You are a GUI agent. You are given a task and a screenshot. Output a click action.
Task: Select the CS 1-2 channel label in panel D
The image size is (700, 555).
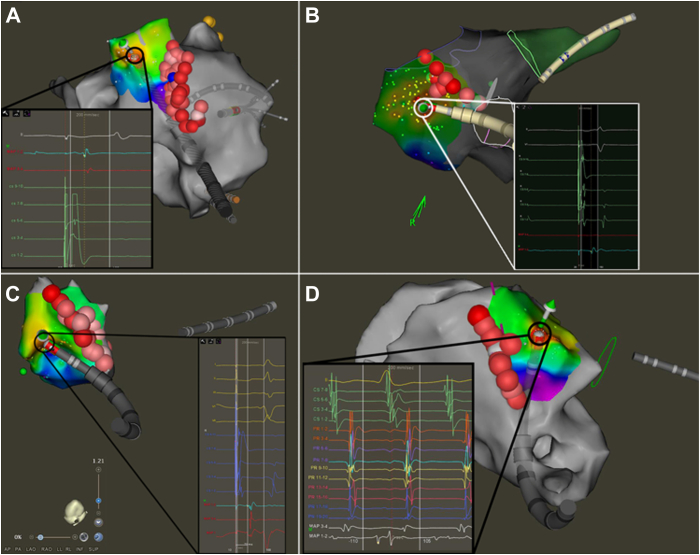coord(321,419)
